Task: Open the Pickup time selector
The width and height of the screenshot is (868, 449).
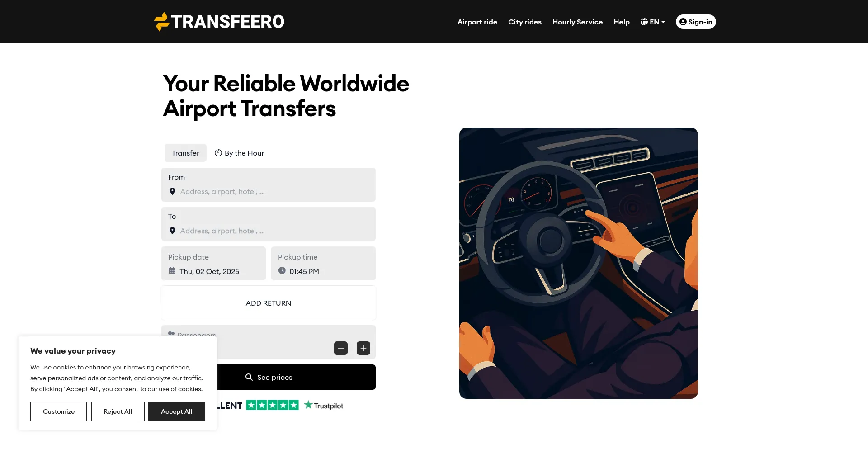Action: (323, 263)
